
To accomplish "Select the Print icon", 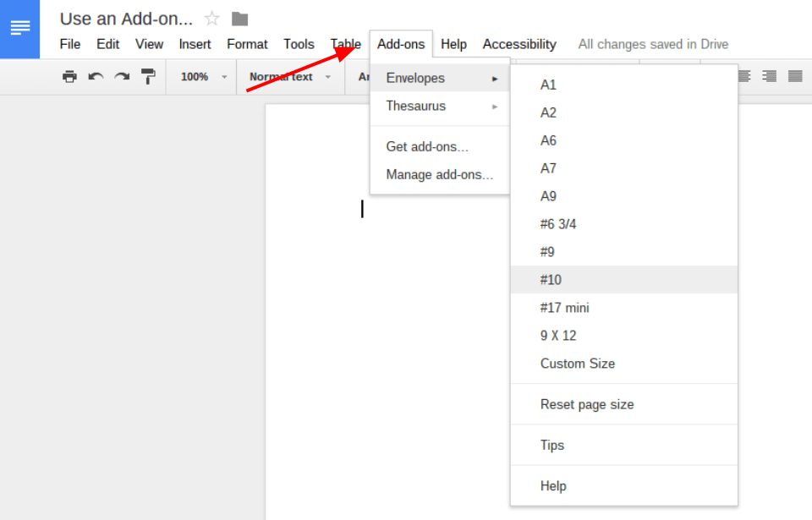I will 70,76.
